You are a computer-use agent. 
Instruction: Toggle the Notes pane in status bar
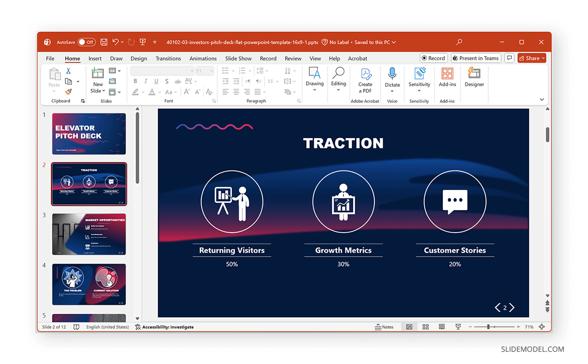pos(384,327)
